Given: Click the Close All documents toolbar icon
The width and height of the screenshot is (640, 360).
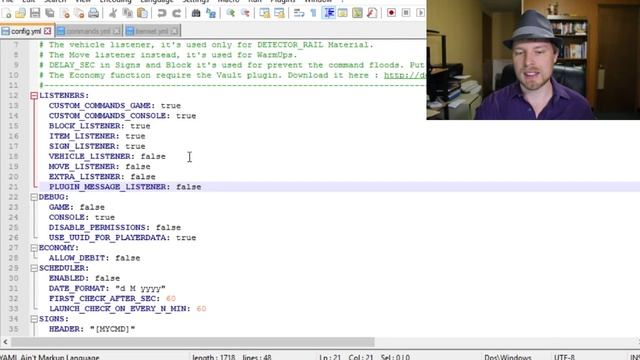Looking at the screenshot, I should pyautogui.click(x=79, y=13).
